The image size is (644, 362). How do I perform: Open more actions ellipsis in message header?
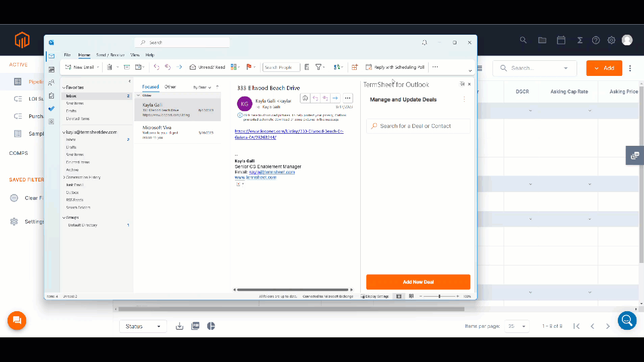pos(348,98)
